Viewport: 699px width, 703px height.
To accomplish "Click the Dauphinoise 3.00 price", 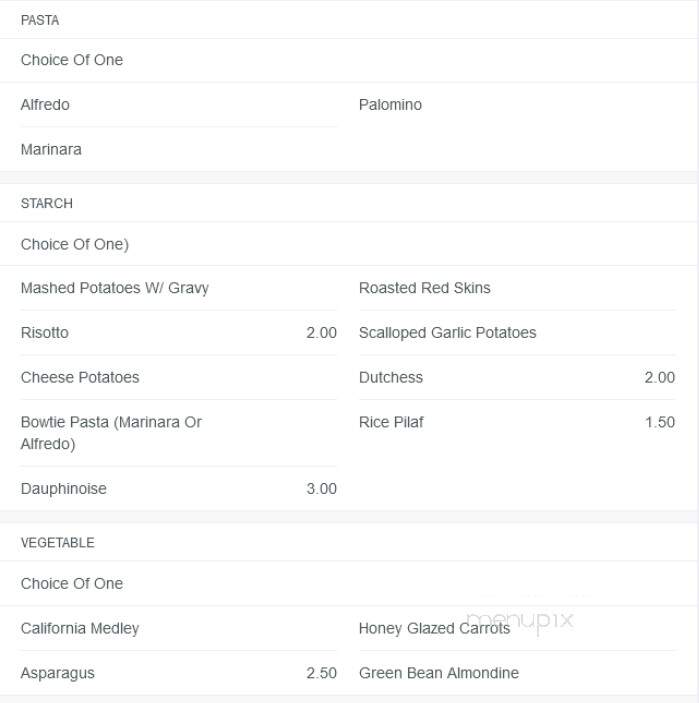I will (321, 489).
